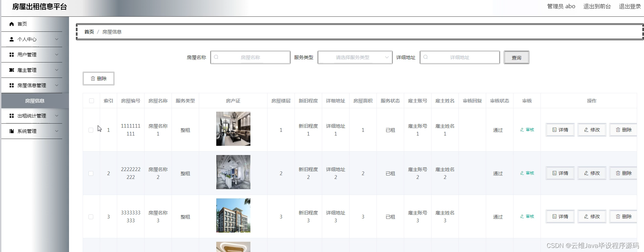The image size is (644, 252).
Task: Click the 详细地址 2 cell
Action: pyautogui.click(x=335, y=173)
